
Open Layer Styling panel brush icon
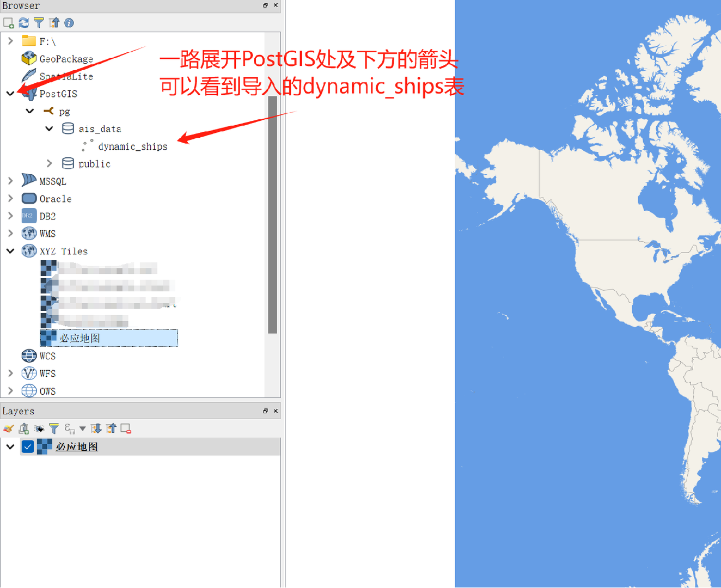[x=8, y=429]
